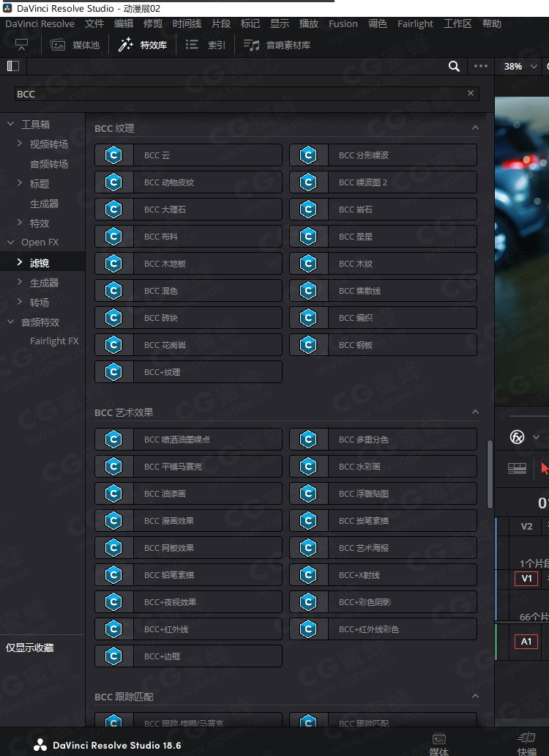
Task: Click the BCC 焦散线 effect icon
Action: (x=308, y=290)
